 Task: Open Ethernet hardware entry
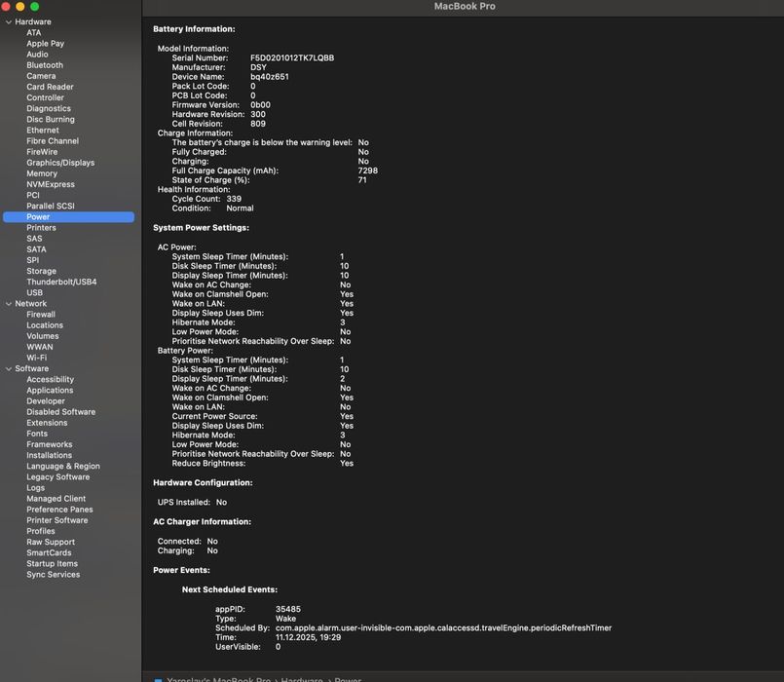coord(43,131)
